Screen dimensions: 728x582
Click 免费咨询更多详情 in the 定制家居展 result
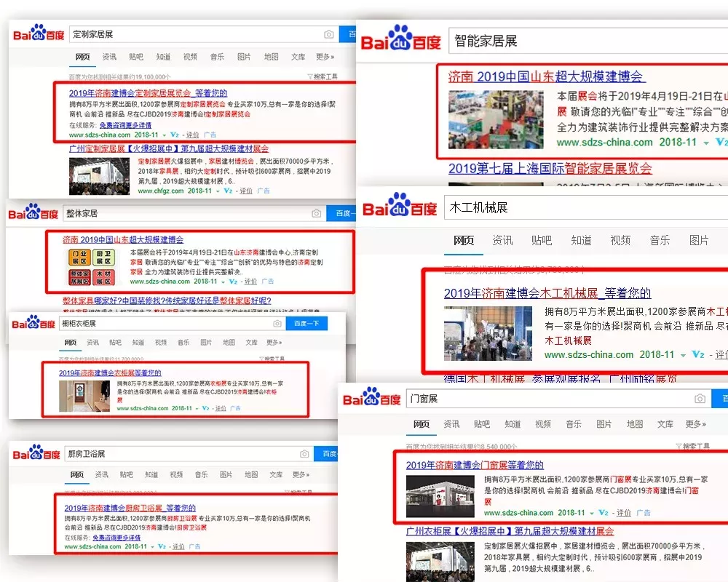click(125, 125)
